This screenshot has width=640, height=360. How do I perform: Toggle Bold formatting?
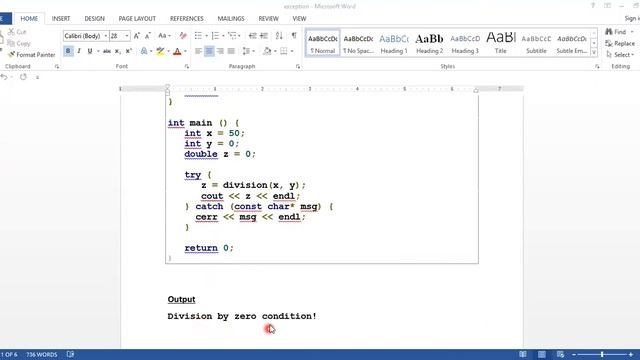(x=68, y=51)
